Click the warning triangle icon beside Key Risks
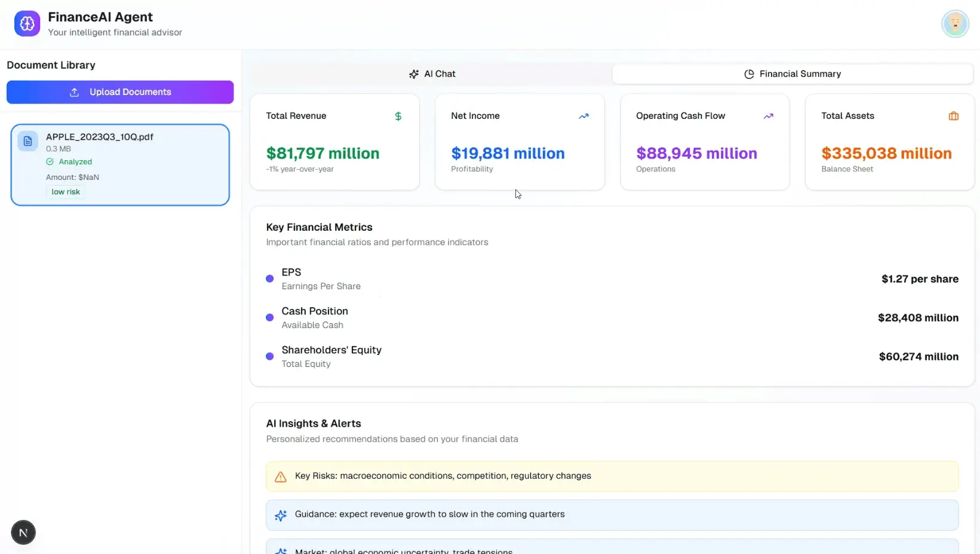980x554 pixels. pos(281,477)
